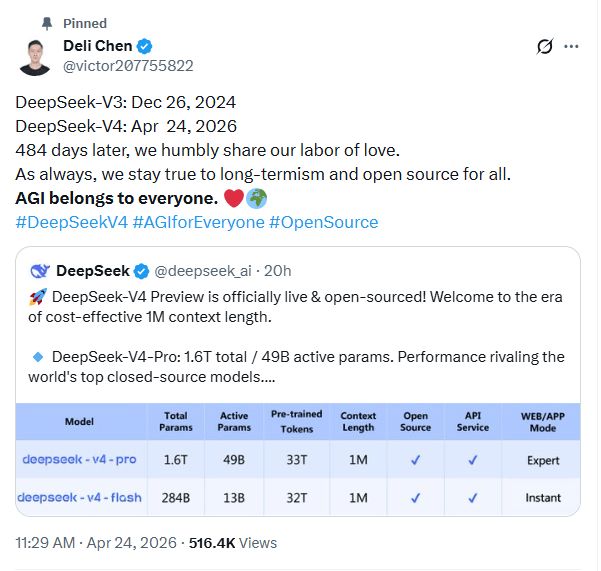Click the 20h timestamp on quoted post
601x571 pixels.
point(277,271)
